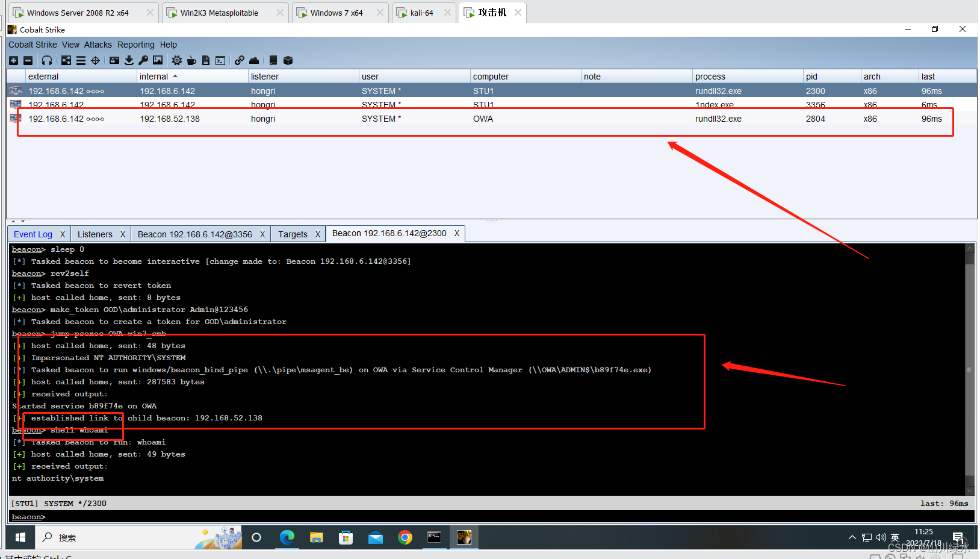
Task: Collapse the bottom pane with the down arrow
Action: tap(23, 222)
